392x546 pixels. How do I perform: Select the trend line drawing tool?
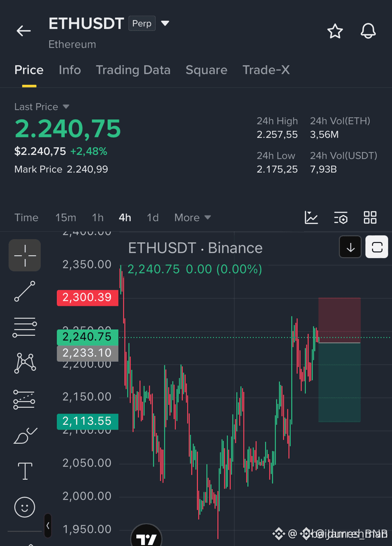(25, 291)
